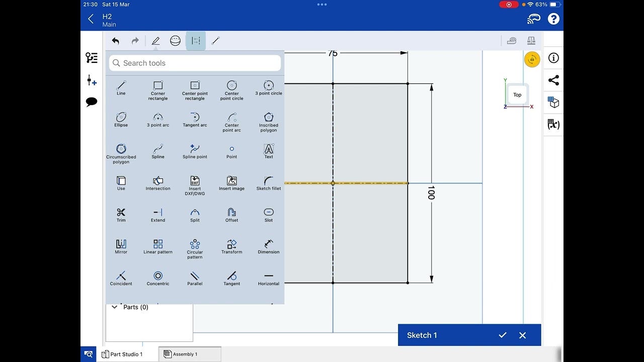Accept Sketch 1 with the checkmark

(x=503, y=335)
